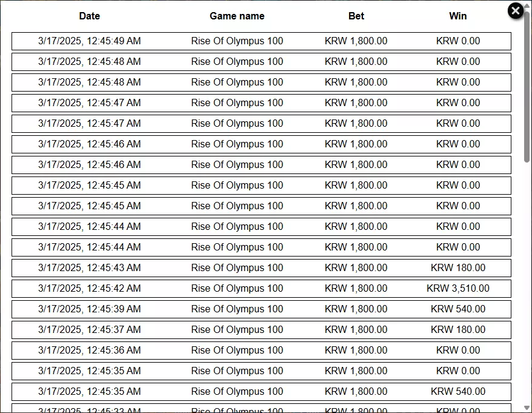Click the 12:45:37 AM row date

click(90, 329)
